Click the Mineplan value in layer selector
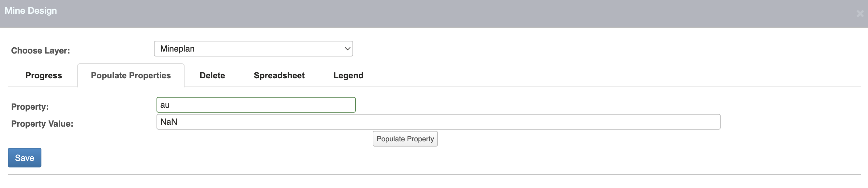The width and height of the screenshot is (868, 188). [x=178, y=49]
